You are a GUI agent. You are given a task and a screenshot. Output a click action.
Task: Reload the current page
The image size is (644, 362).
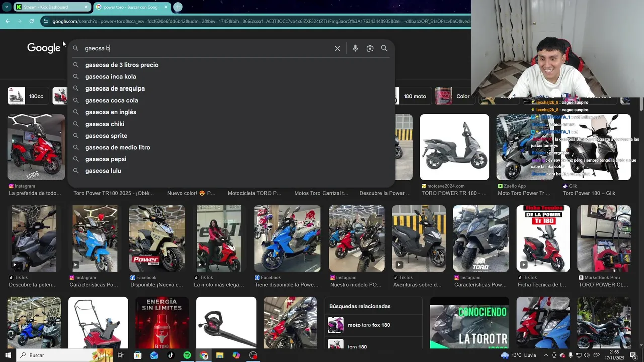point(31,21)
